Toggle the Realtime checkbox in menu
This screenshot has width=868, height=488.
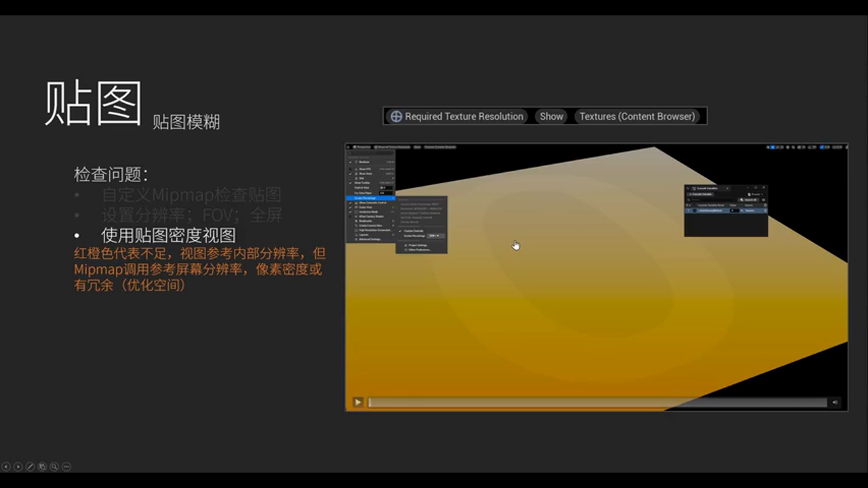[x=351, y=162]
